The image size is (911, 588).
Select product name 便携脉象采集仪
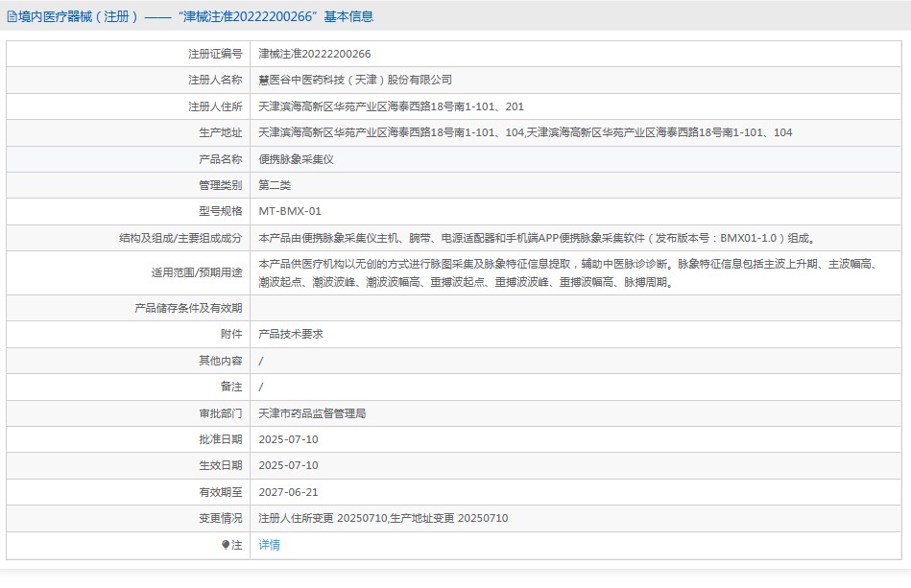click(x=296, y=159)
